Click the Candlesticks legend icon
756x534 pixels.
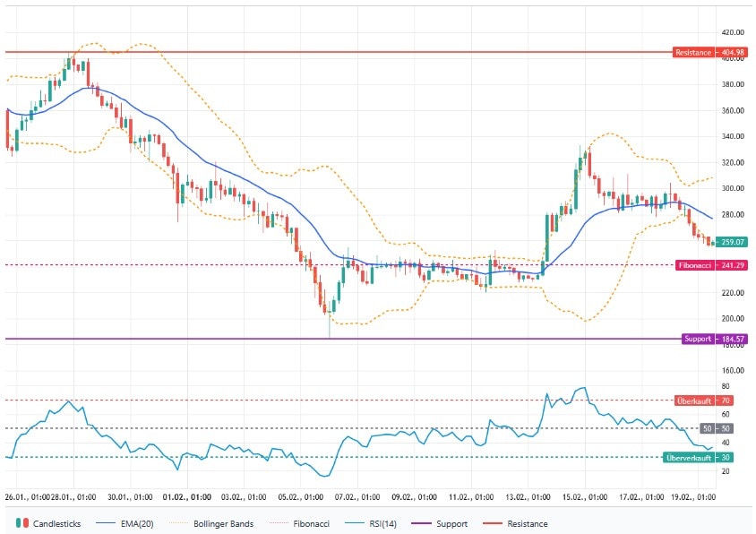click(x=22, y=523)
